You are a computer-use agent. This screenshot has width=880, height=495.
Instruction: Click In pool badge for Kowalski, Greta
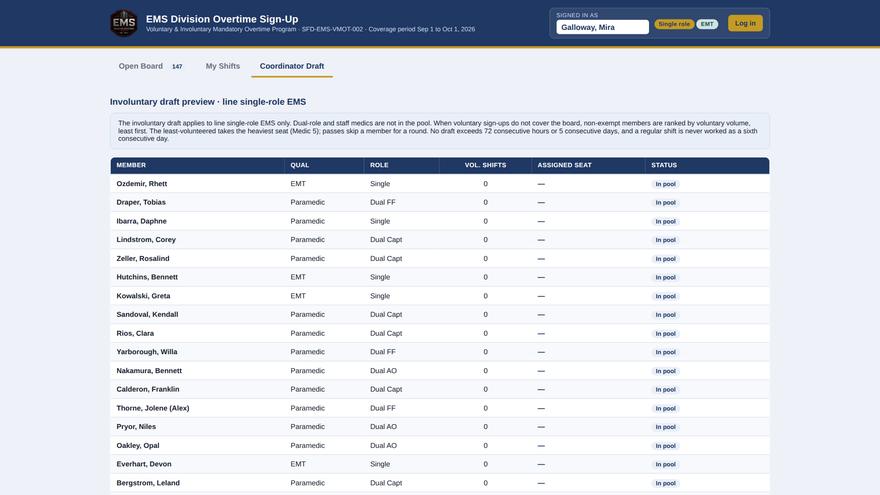(x=665, y=296)
